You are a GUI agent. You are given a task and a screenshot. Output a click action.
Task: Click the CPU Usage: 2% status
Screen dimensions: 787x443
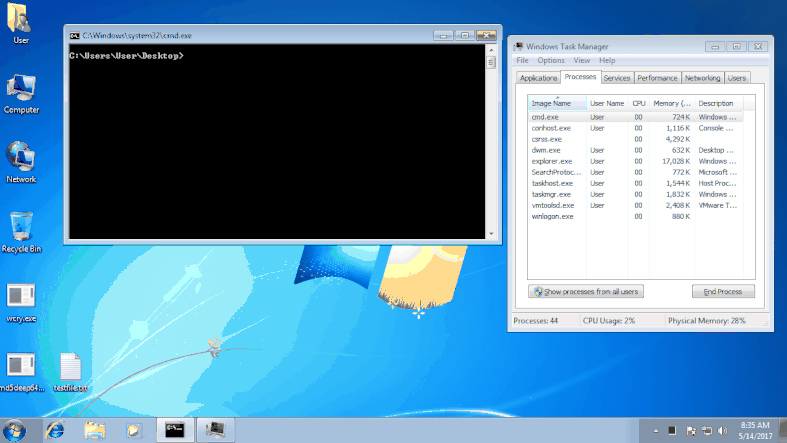pos(609,321)
